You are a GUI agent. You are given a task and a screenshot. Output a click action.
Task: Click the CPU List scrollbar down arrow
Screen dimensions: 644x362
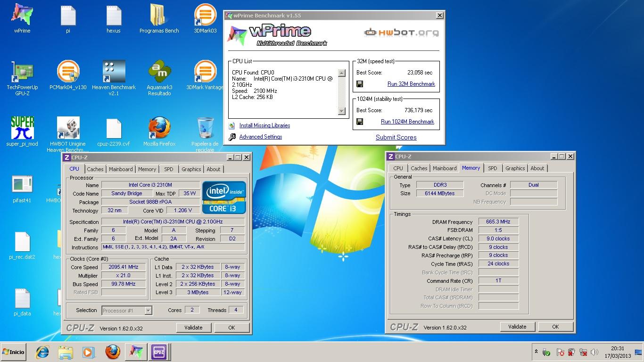tap(342, 111)
